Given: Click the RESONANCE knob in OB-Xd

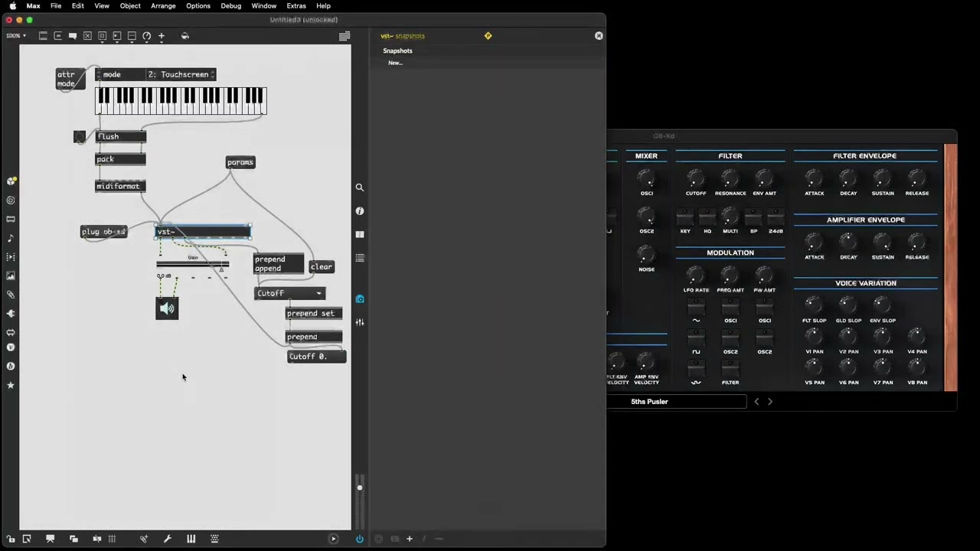Looking at the screenshot, I should point(730,179).
